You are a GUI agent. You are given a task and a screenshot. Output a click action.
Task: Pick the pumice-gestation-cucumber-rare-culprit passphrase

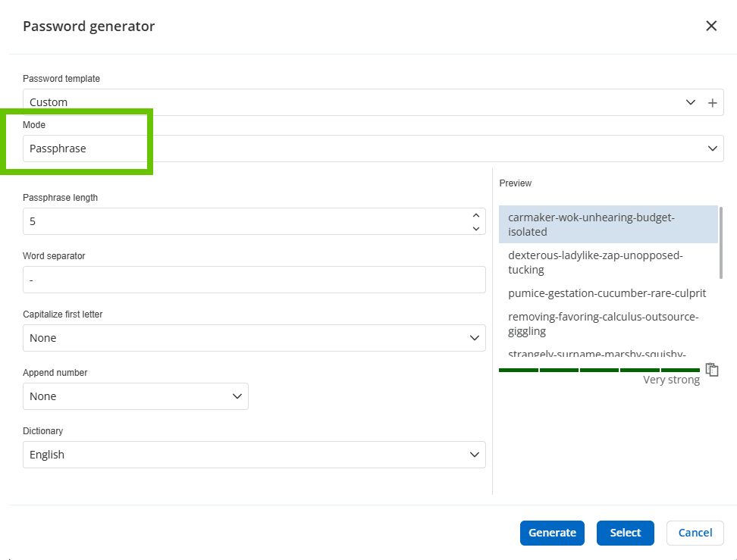pos(607,293)
